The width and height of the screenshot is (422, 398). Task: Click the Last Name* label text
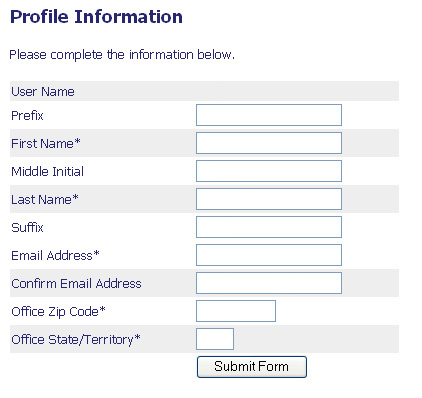coord(45,199)
